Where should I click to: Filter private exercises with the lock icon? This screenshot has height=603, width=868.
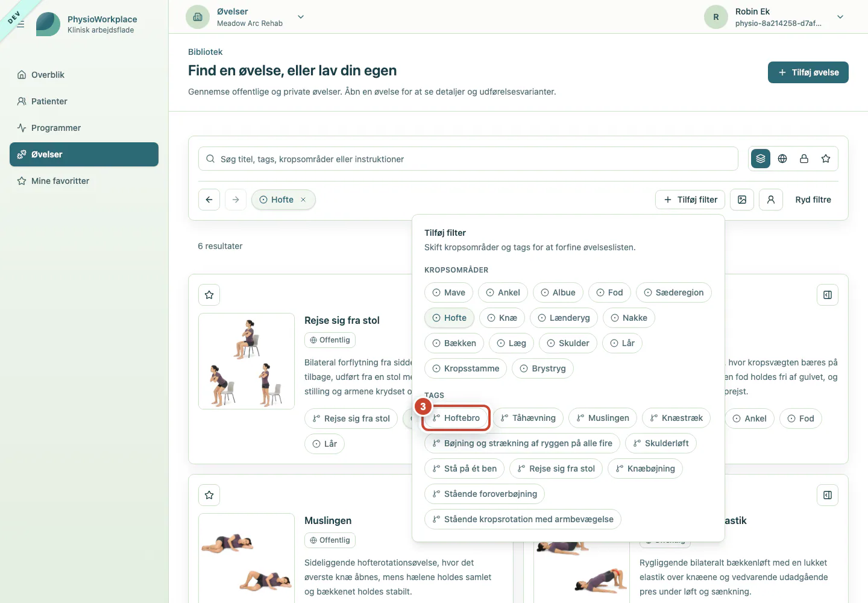point(804,159)
